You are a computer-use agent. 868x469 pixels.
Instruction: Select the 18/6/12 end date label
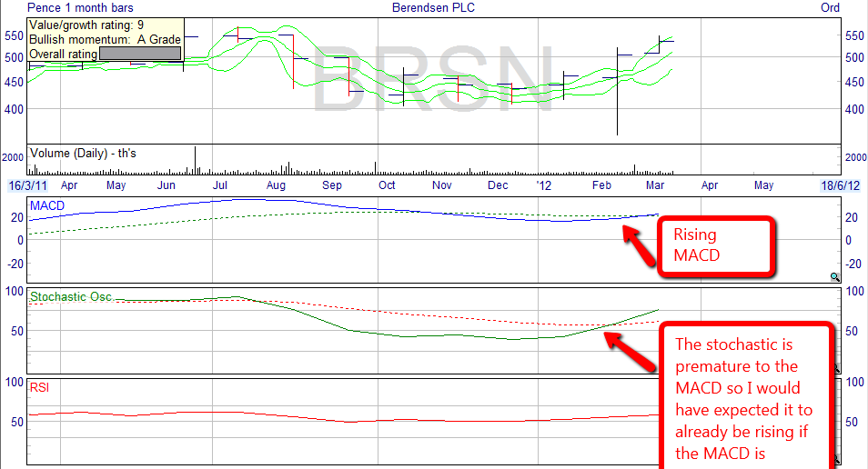[841, 185]
